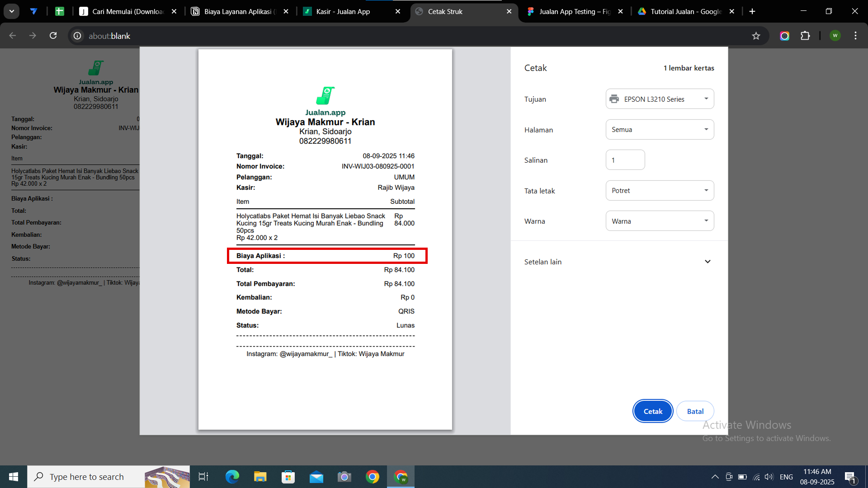Switch to the Jualan App Testing Figma tab
The height and width of the screenshot is (488, 868).
coord(574,12)
